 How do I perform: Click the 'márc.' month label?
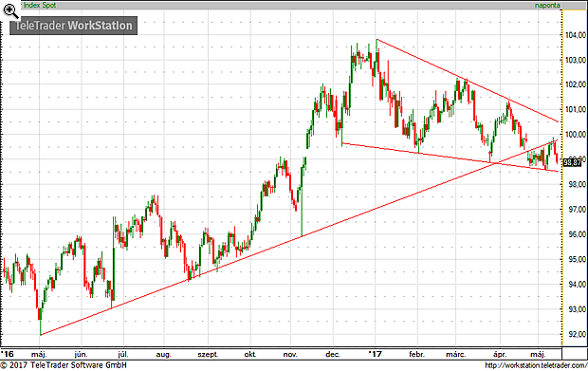[456, 355]
